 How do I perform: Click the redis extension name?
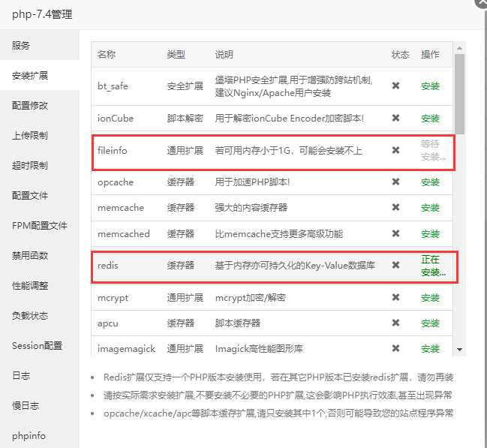pos(108,266)
